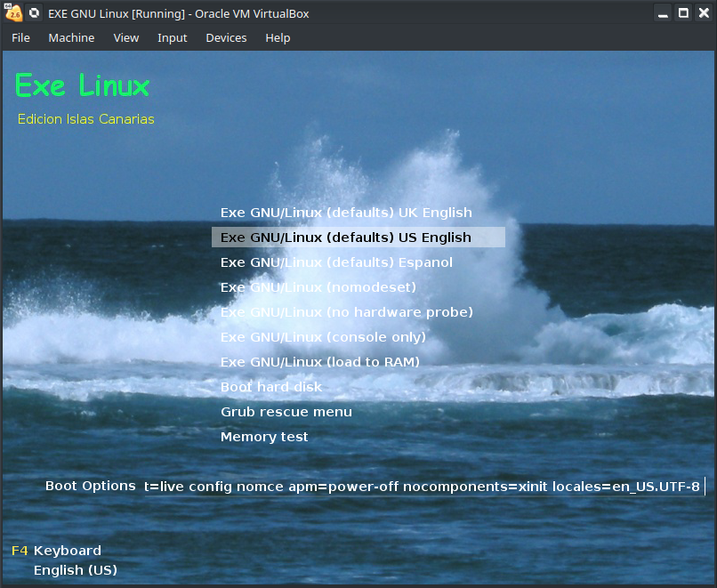Open the Grub rescue menu entry
This screenshot has height=588, width=717.
[x=286, y=412]
